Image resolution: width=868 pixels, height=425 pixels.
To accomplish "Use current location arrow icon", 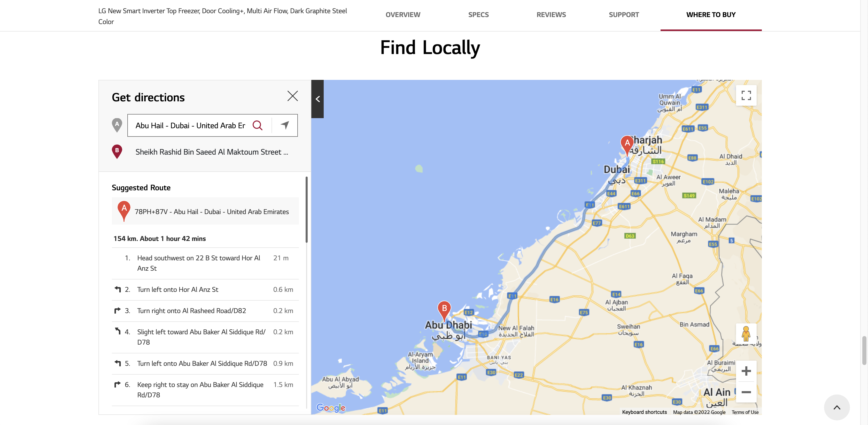I will [285, 125].
